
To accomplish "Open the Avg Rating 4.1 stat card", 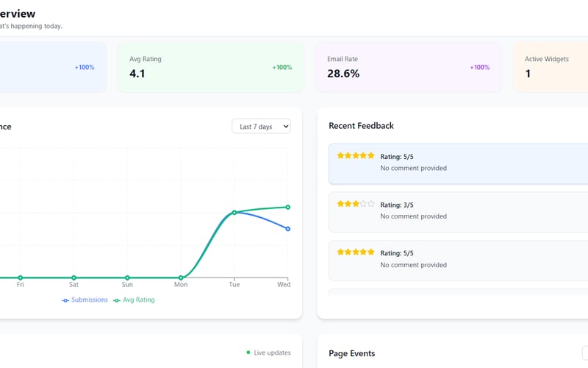I will pos(211,67).
